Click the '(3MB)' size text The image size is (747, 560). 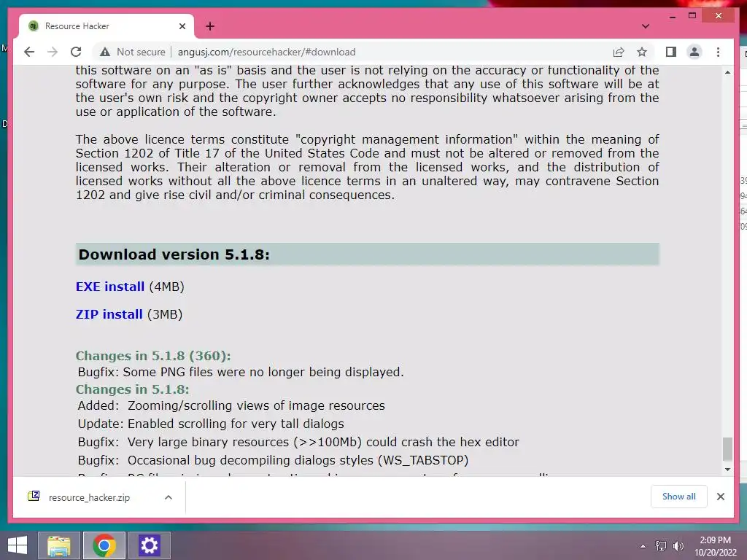click(165, 314)
